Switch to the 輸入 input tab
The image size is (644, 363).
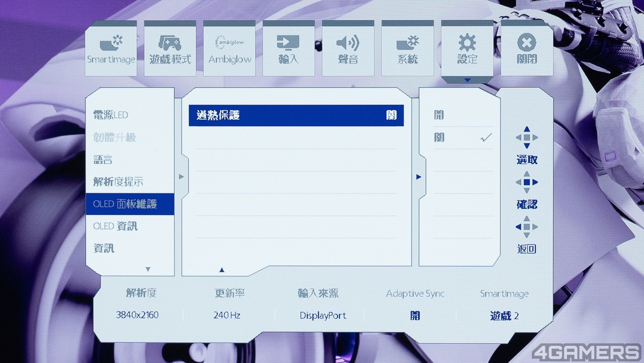pos(289,48)
